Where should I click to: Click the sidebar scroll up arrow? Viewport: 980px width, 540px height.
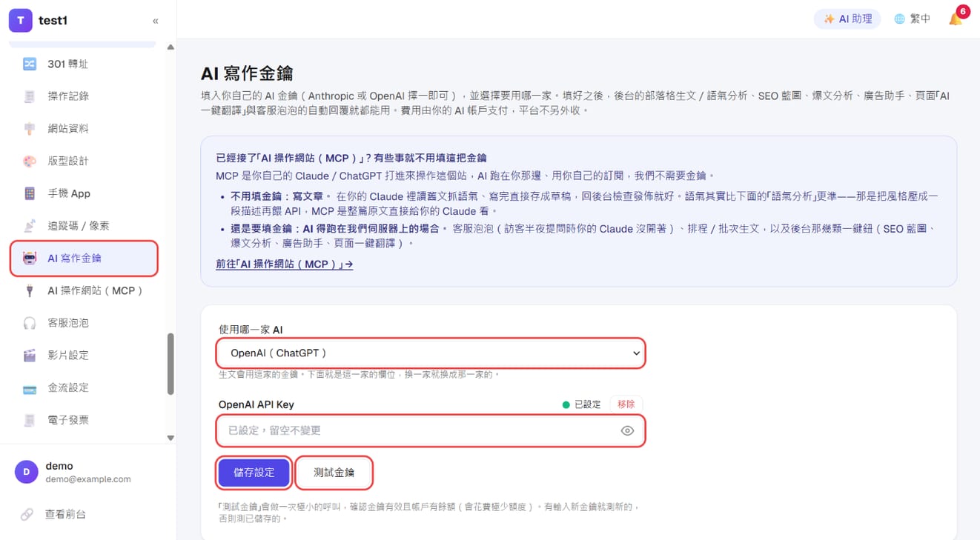170,47
